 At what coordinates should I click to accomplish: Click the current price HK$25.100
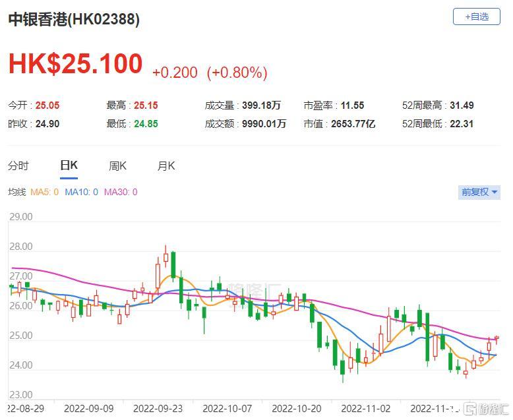pos(76,63)
